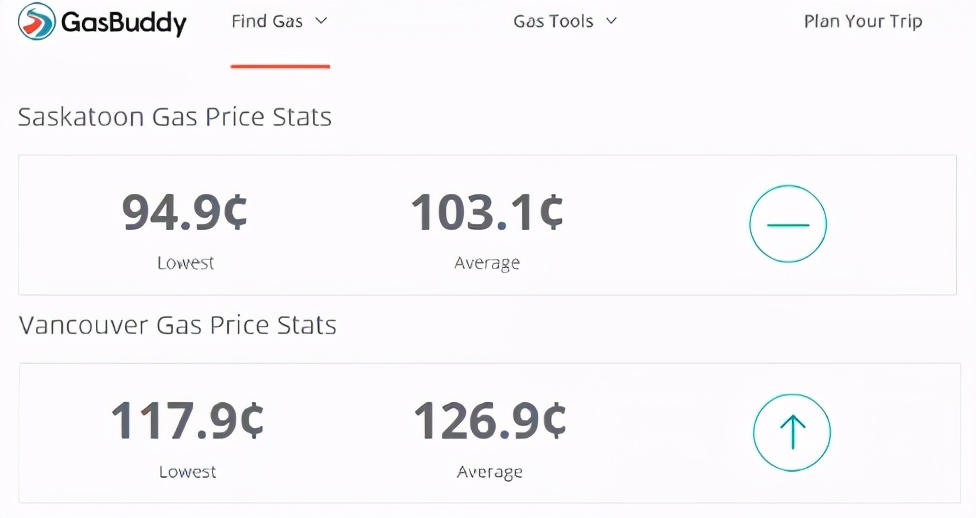Select Saskatoon's 94.9¢ price value
Viewport: 976px width, 518px height.
pos(185,212)
